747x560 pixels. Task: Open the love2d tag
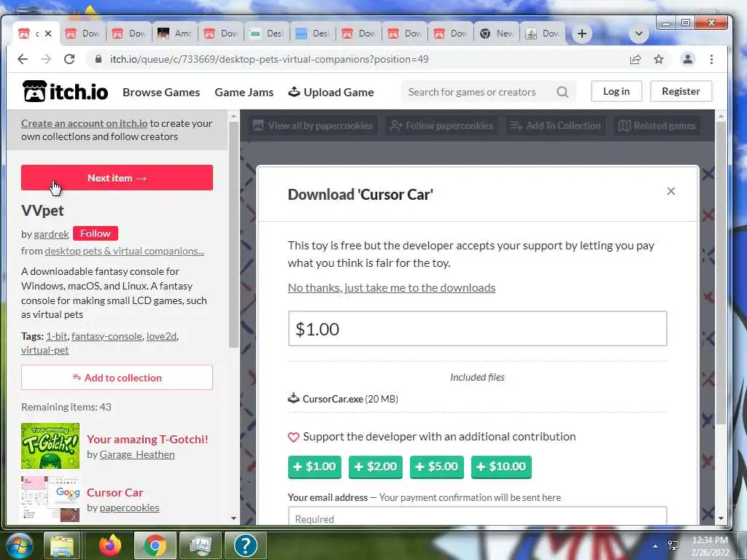[x=161, y=336]
